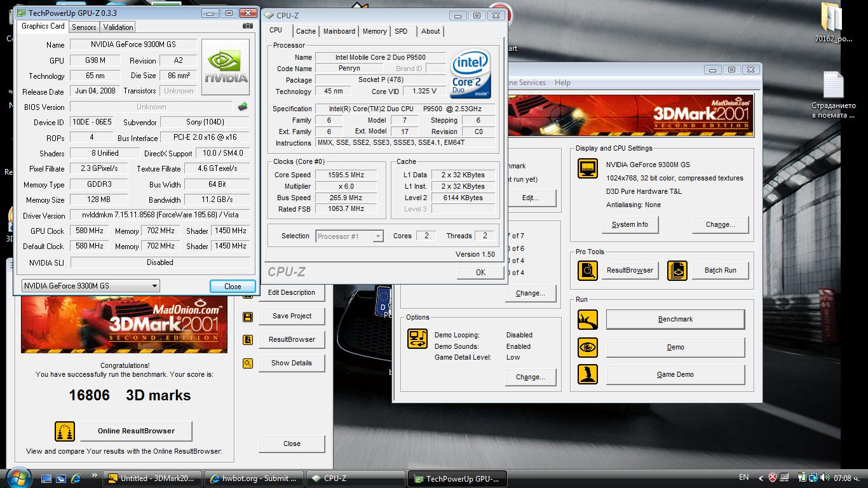Start the Benchmark in 3DMark2001
Viewport: 868px width, 488px height.
pos(675,319)
